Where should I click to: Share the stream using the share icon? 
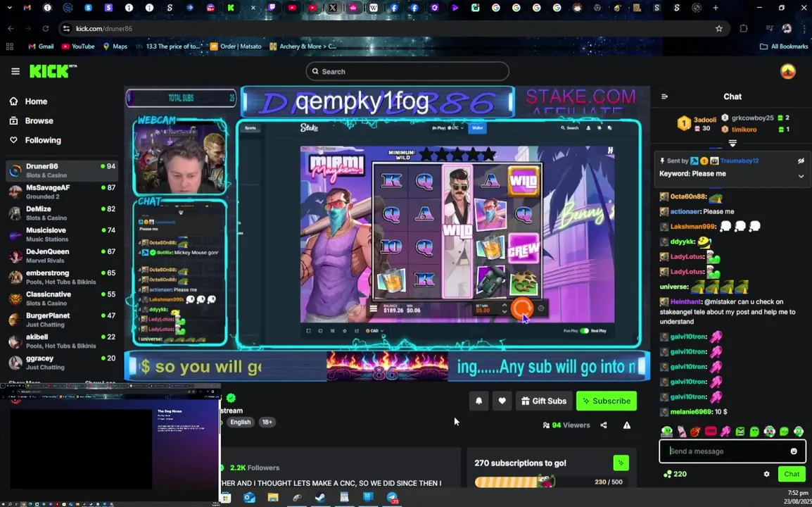point(603,425)
